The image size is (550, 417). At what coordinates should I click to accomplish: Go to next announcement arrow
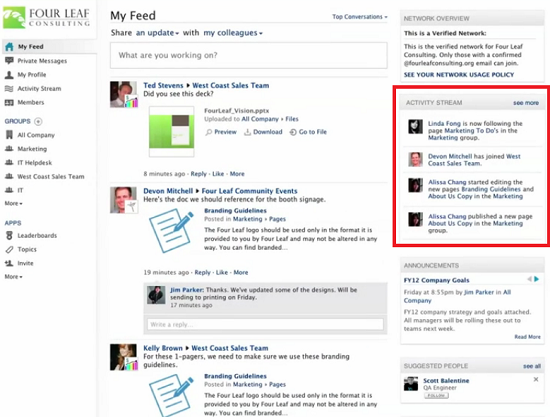(536, 279)
